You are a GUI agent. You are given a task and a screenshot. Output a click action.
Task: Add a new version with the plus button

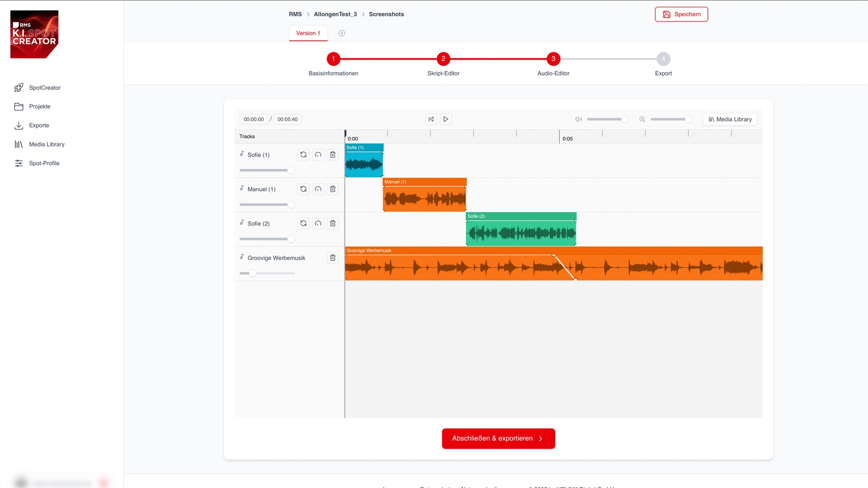342,33
